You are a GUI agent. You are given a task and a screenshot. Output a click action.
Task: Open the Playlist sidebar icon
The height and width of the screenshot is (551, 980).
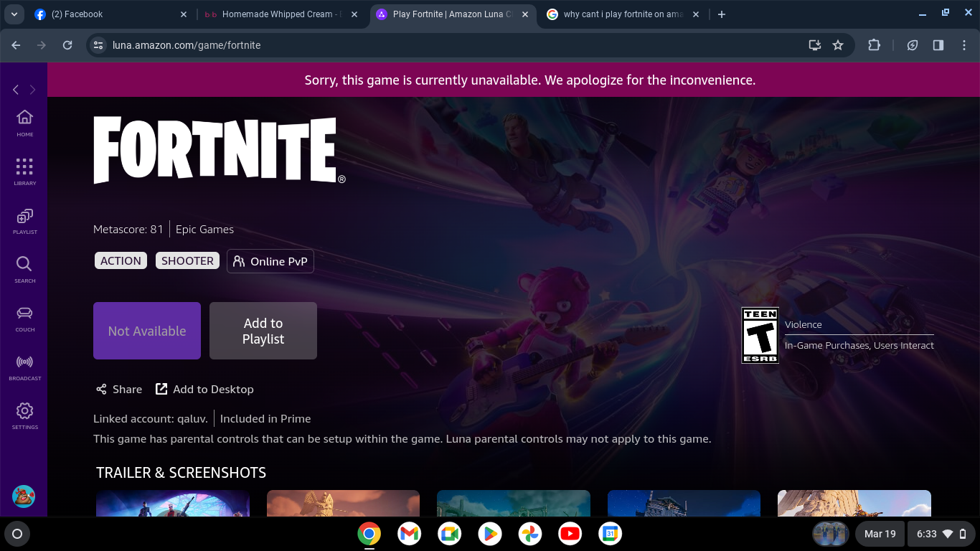tap(24, 220)
